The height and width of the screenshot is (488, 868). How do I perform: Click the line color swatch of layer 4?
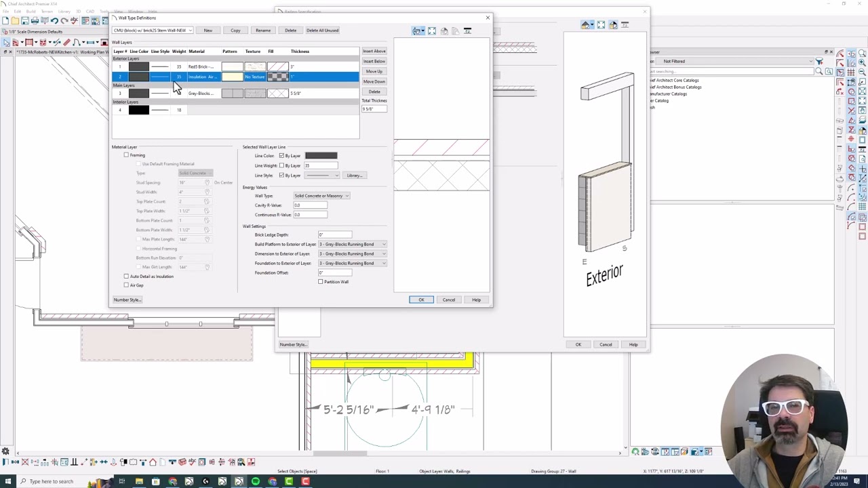click(138, 110)
